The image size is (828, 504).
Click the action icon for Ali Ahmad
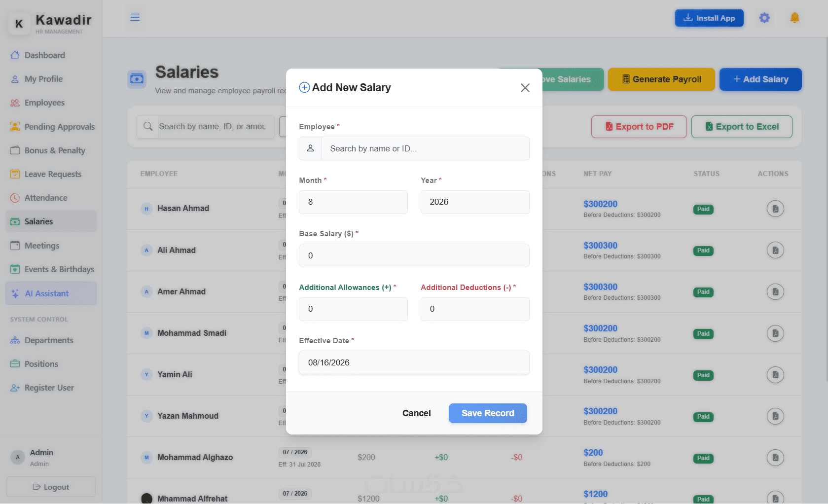point(775,250)
